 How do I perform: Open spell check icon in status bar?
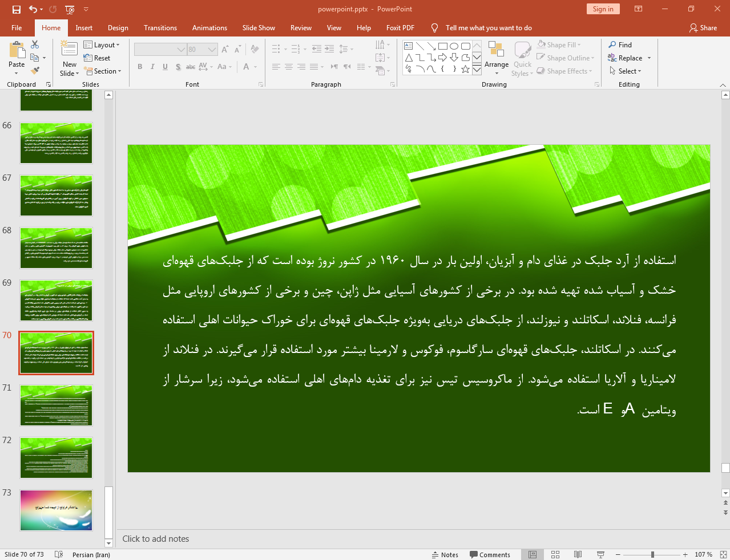[x=59, y=554]
